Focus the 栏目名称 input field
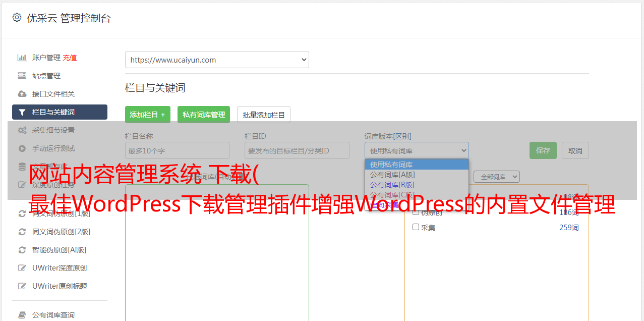Viewport: 644px width, 321px height. pyautogui.click(x=177, y=150)
